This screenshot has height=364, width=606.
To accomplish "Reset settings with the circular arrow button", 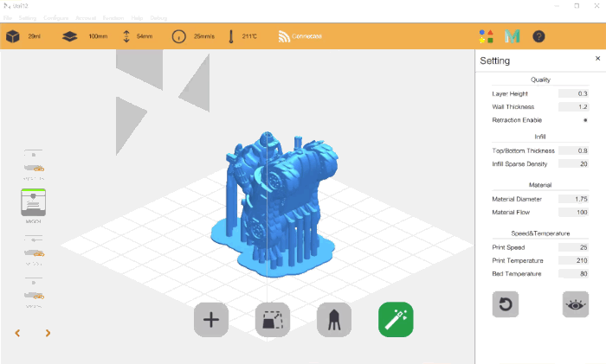I will point(506,304).
